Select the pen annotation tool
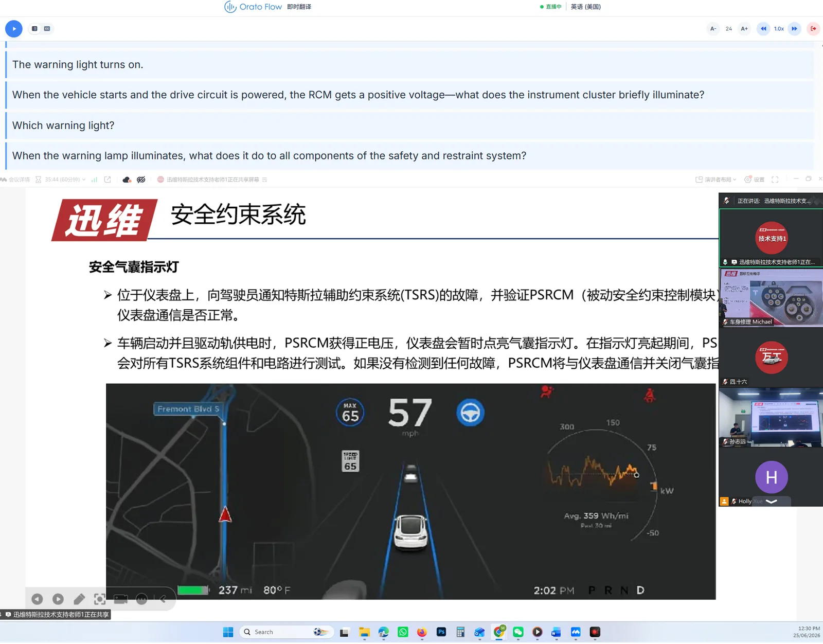The height and width of the screenshot is (644, 823). tap(79, 599)
